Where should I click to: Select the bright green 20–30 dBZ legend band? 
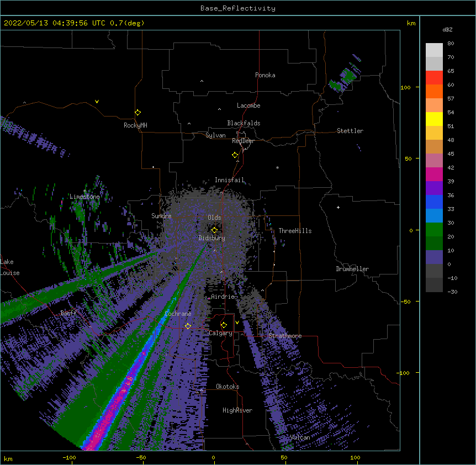tap(434, 230)
